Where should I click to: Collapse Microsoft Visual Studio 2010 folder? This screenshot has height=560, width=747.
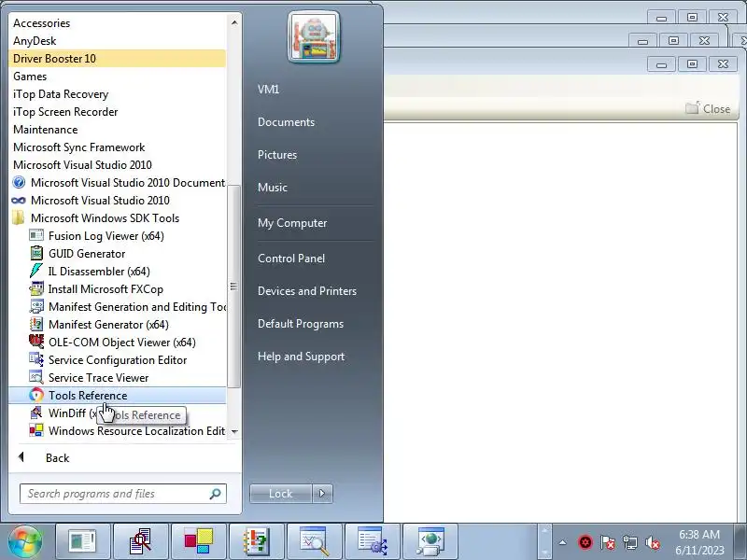(x=118, y=165)
